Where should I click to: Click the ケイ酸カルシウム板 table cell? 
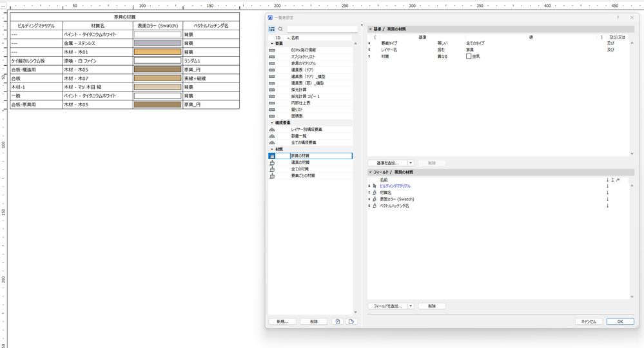coord(37,61)
